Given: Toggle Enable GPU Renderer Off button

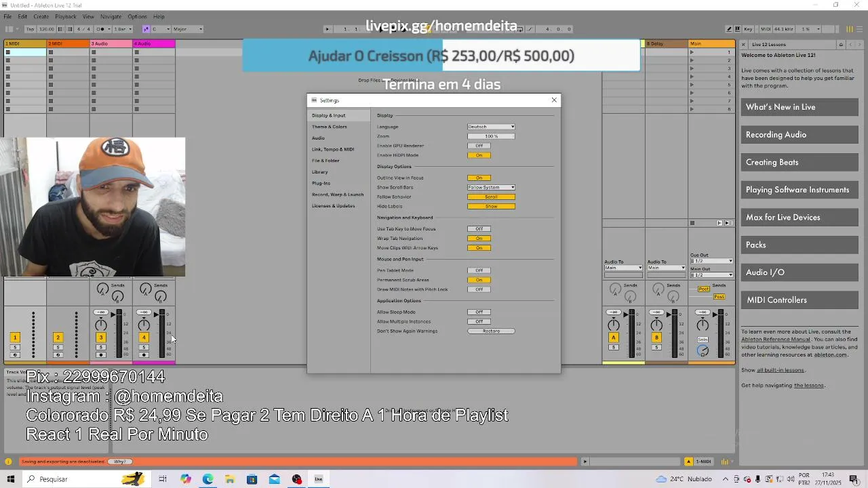Looking at the screenshot, I should [x=479, y=146].
